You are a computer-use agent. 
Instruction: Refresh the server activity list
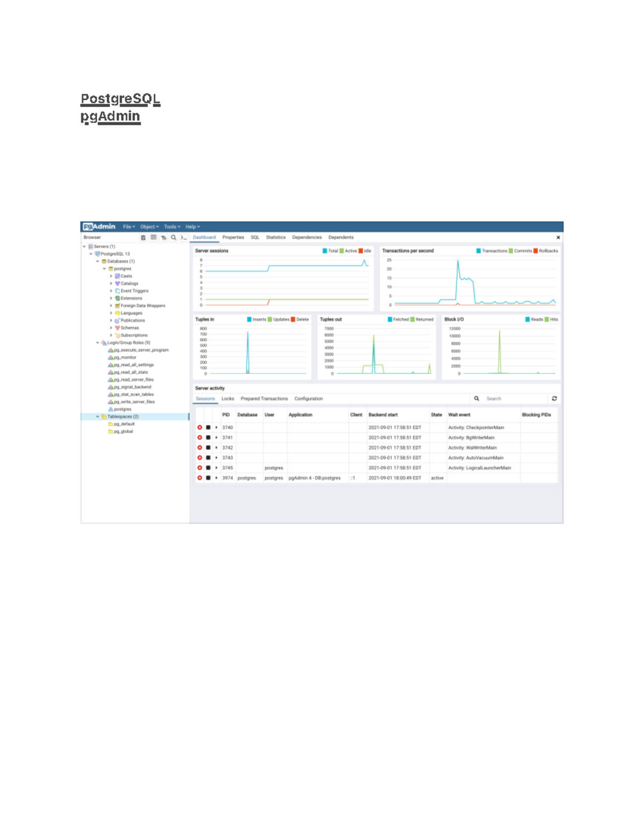[554, 398]
